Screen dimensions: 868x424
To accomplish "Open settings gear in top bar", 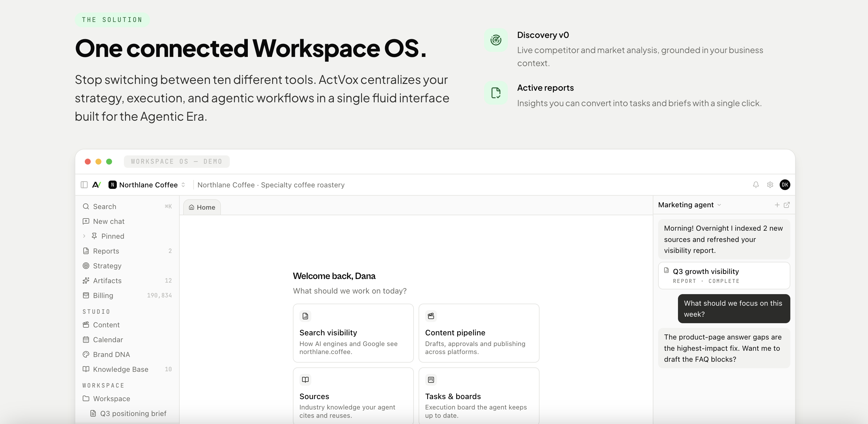I will [770, 185].
